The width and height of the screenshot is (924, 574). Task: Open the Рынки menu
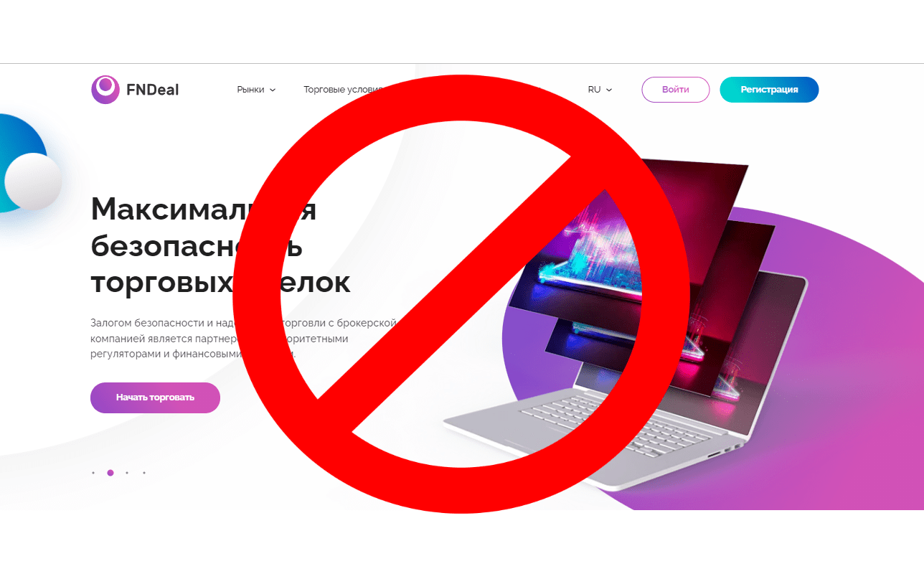pyautogui.click(x=256, y=90)
